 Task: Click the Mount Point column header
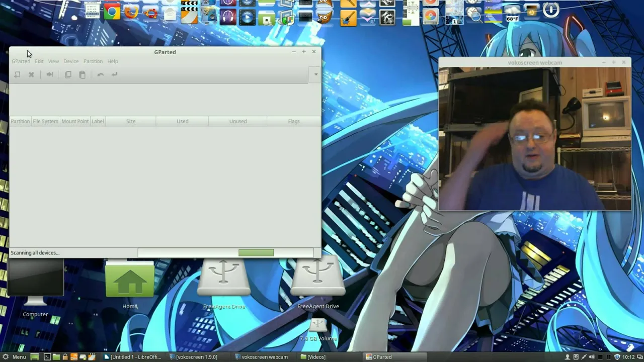click(x=75, y=121)
